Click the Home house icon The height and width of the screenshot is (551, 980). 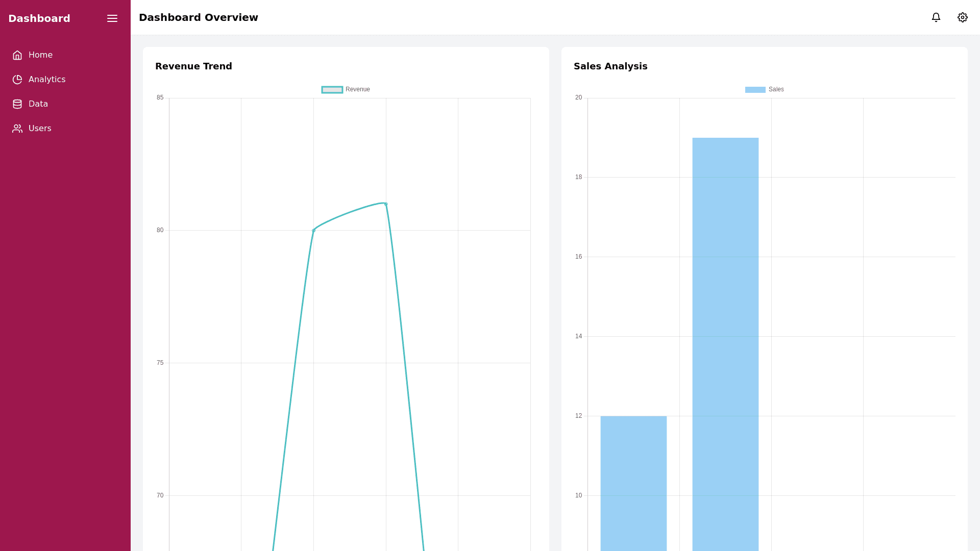[x=17, y=55]
